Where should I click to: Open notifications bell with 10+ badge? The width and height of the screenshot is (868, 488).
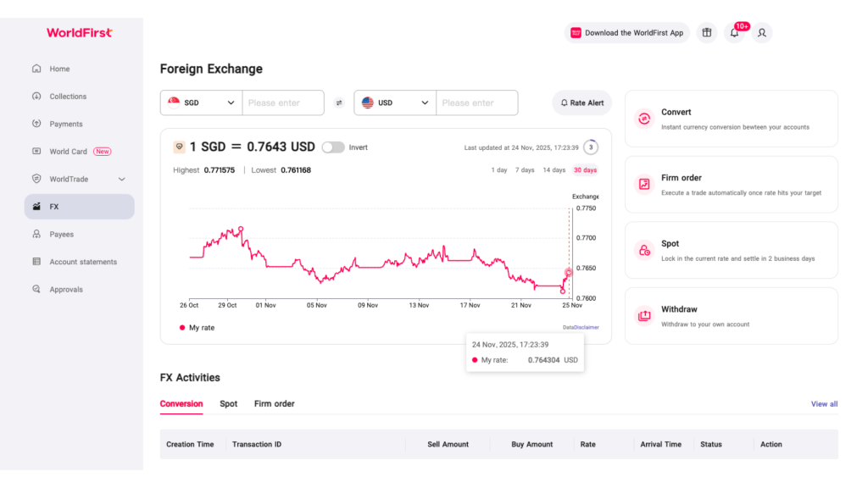coord(734,33)
